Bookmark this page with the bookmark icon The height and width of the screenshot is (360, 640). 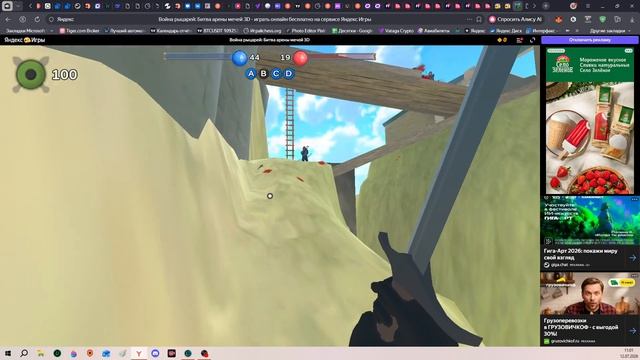(x=479, y=19)
